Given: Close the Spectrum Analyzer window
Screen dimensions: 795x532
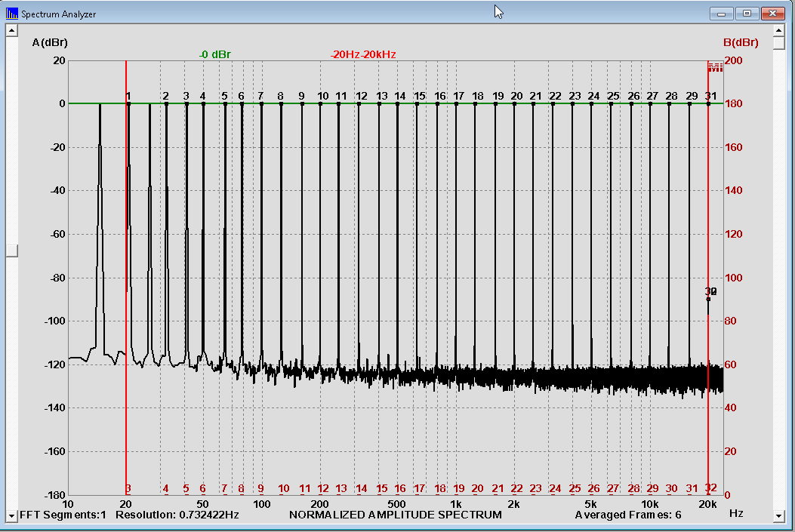Looking at the screenshot, I should pos(772,13).
